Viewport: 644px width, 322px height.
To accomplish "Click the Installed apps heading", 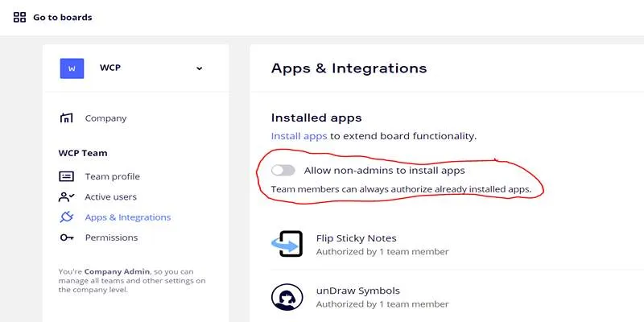I will pos(316,118).
